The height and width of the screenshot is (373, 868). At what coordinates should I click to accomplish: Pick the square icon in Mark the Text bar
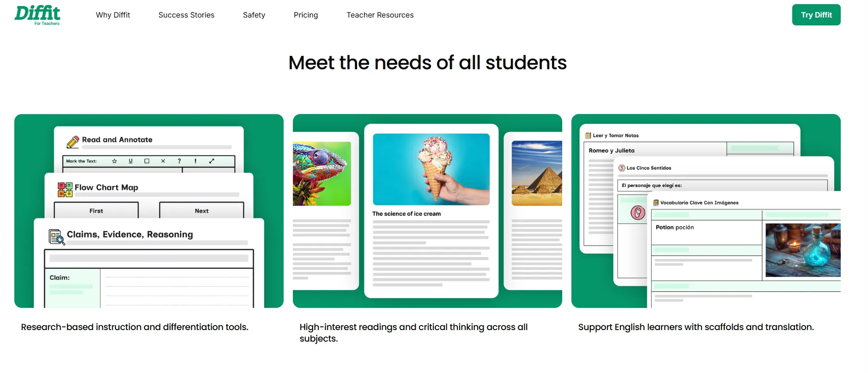pyautogui.click(x=147, y=161)
